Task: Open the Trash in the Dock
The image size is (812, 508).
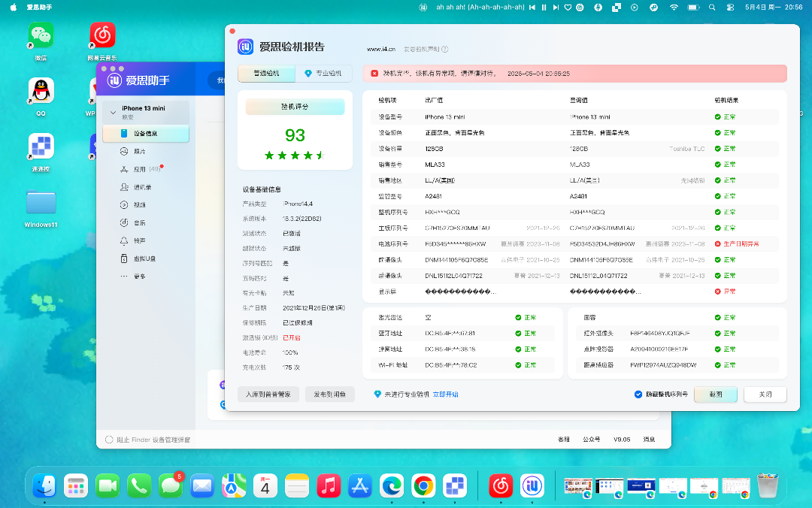Action: click(768, 486)
